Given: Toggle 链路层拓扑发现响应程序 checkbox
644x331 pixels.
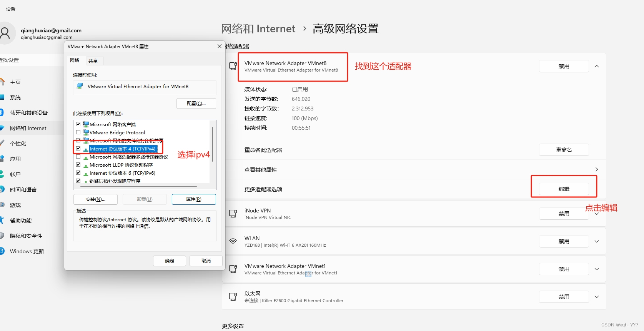Looking at the screenshot, I should pos(78,181).
